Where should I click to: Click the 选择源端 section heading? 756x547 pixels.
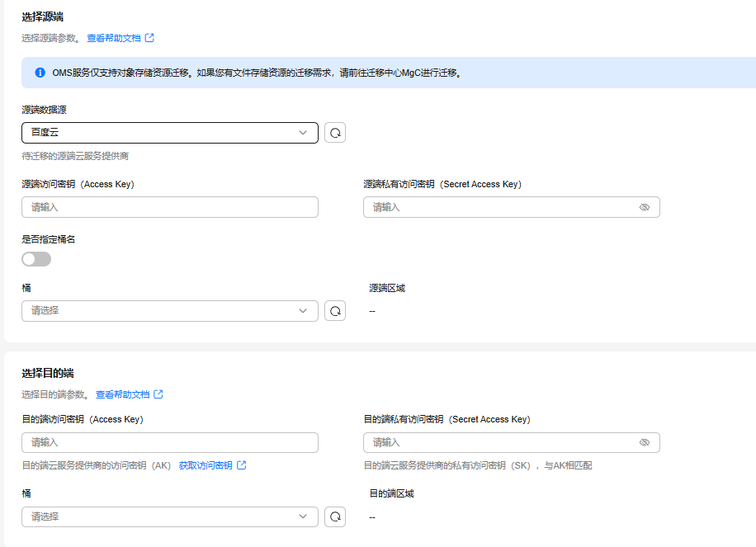42,17
